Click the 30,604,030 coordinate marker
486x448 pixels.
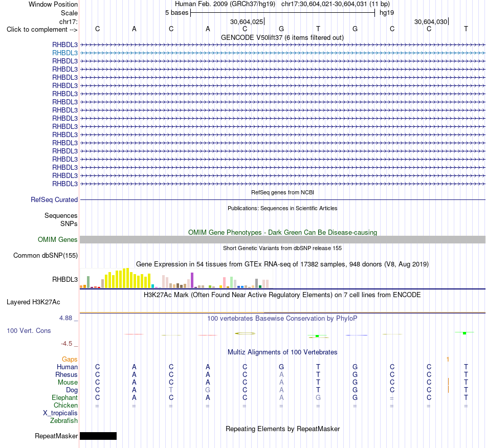431,21
